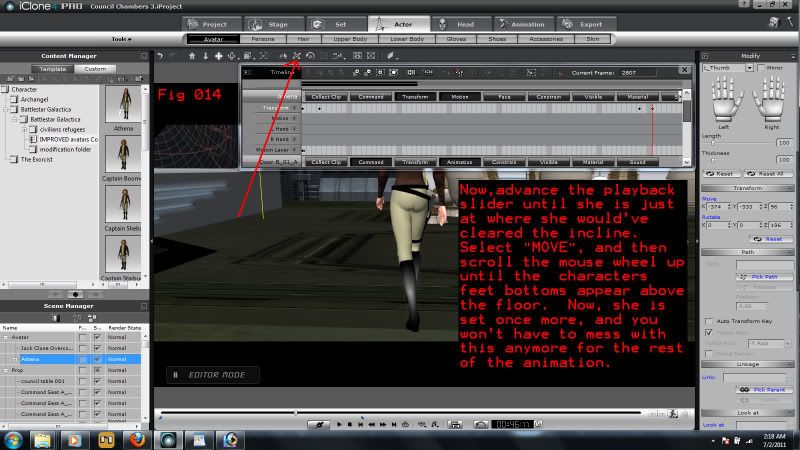Screen dimensions: 800x450
Task: Toggle Show checkbox for Prop row
Action: [97, 370]
